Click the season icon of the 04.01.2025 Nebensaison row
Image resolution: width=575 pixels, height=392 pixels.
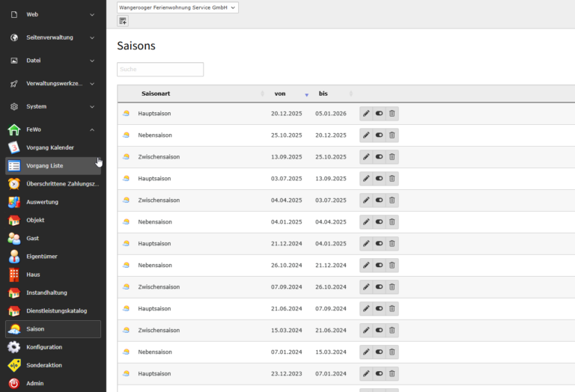[126, 221]
